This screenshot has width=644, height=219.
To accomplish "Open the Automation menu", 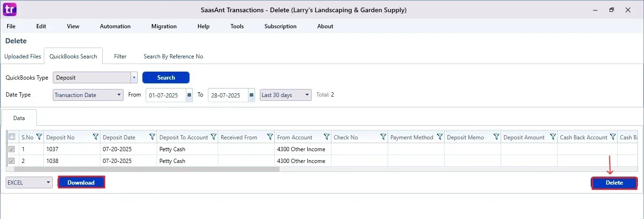I will 115,26.
